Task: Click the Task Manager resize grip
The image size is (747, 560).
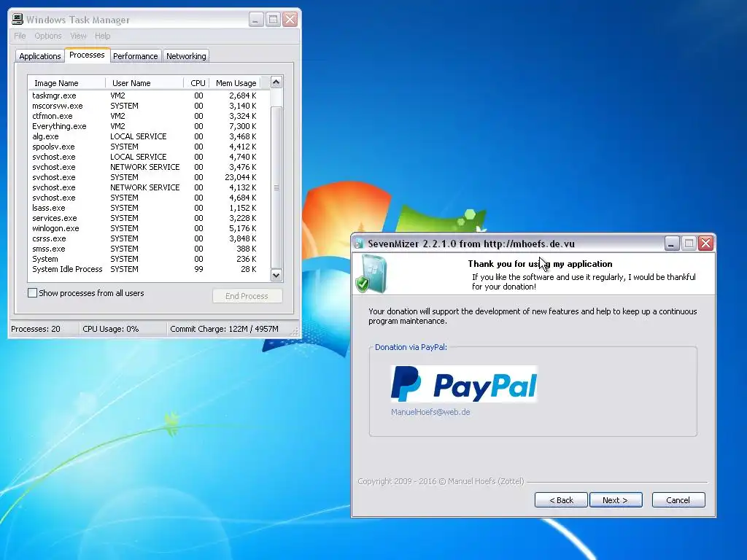Action: pyautogui.click(x=295, y=332)
